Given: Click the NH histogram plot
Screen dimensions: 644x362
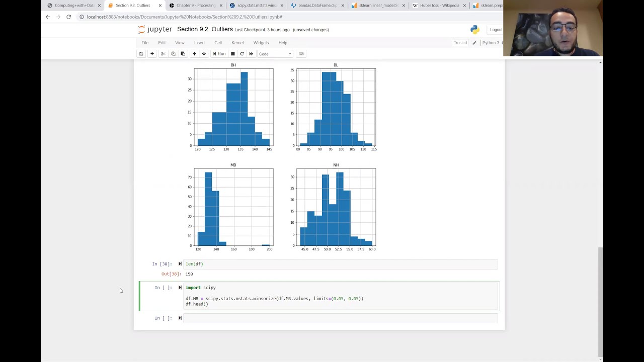Looking at the screenshot, I should (x=336, y=207).
